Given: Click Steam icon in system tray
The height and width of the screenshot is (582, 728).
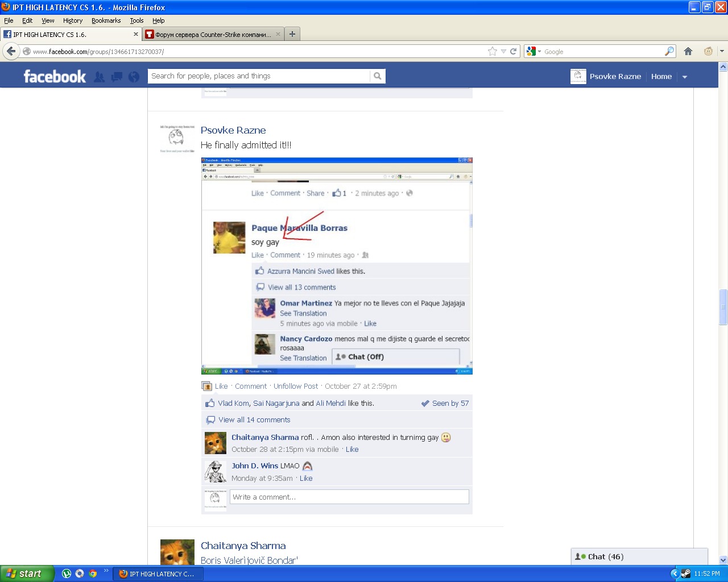Looking at the screenshot, I should pyautogui.click(x=686, y=573).
